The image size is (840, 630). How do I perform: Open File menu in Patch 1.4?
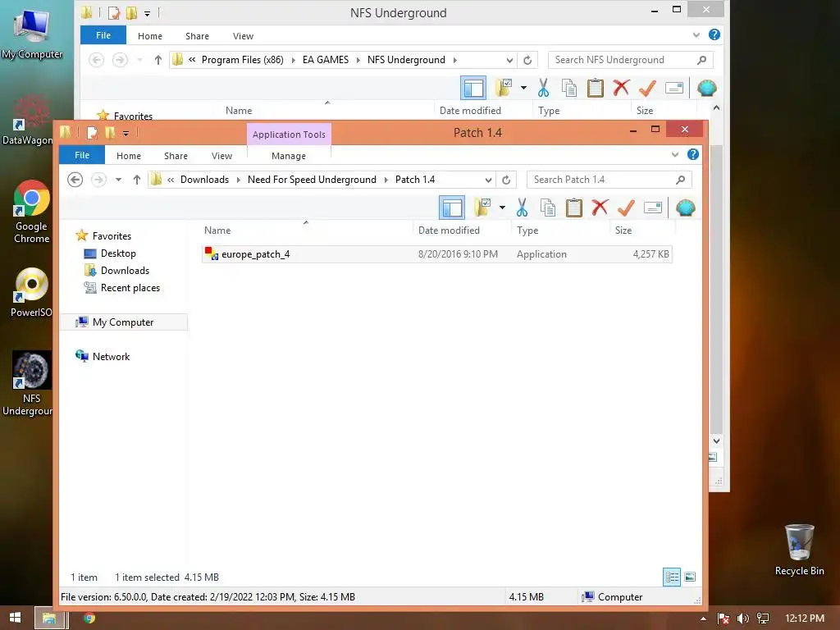(x=82, y=155)
